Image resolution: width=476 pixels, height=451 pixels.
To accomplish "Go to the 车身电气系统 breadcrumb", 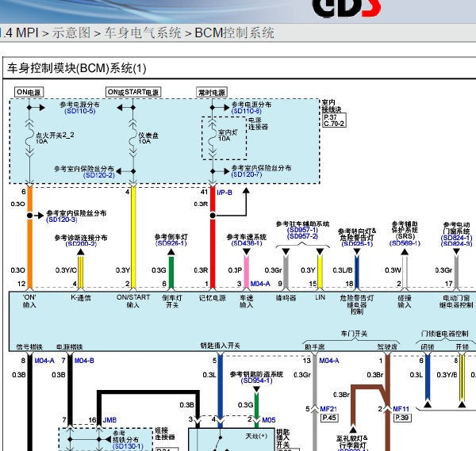I will [143, 32].
